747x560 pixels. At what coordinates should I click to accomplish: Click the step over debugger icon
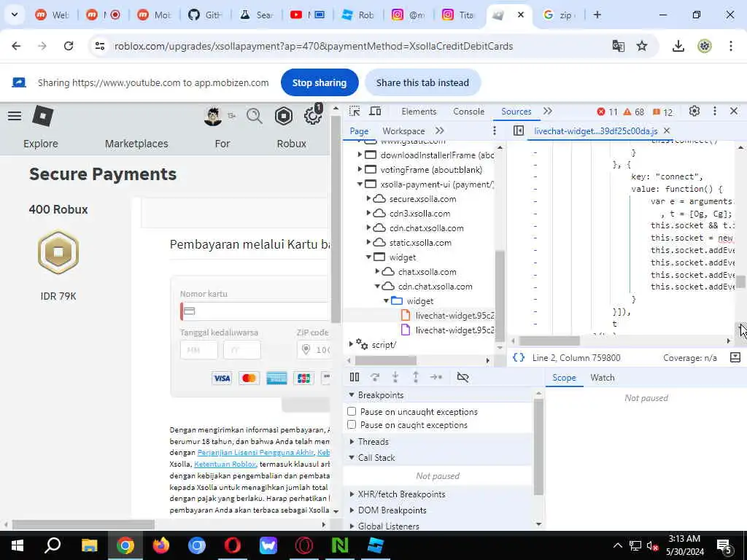click(x=375, y=377)
